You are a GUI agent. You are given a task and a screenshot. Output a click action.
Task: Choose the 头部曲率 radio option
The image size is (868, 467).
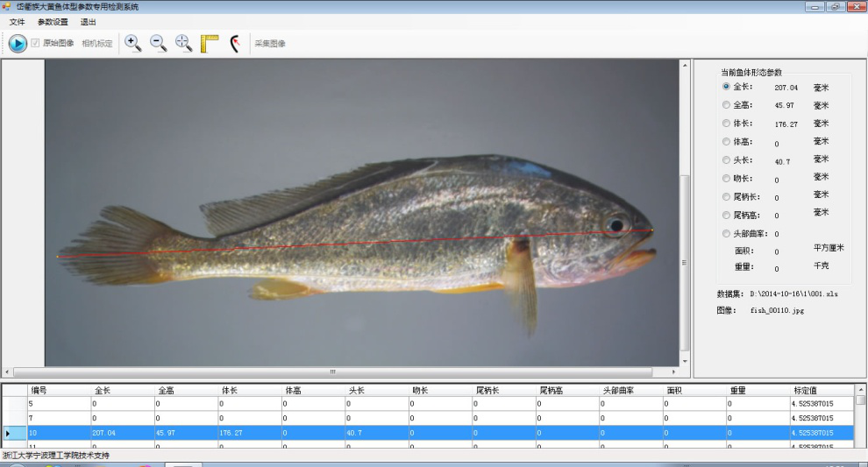click(x=726, y=234)
